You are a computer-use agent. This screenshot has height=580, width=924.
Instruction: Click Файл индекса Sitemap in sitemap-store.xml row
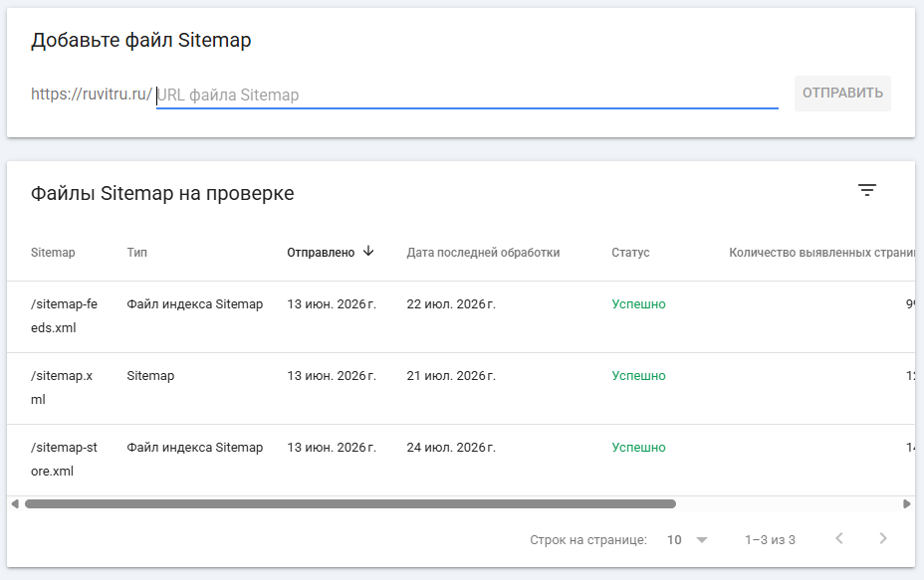[x=194, y=448]
